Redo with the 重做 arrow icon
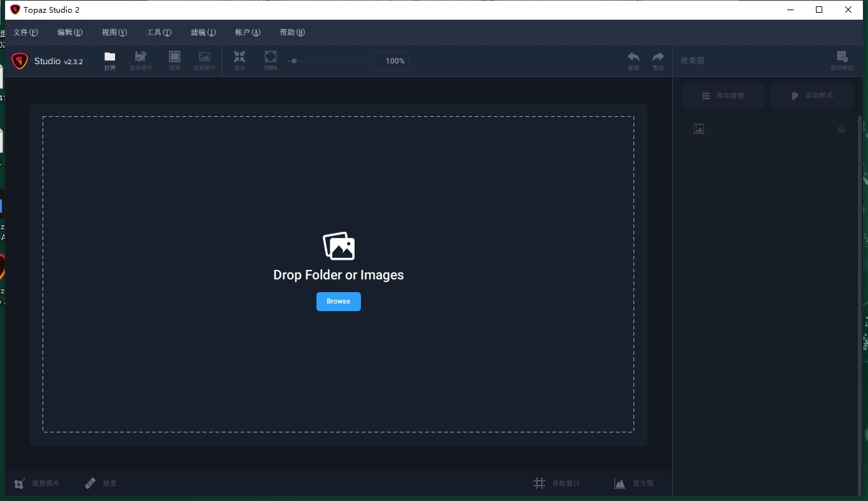The height and width of the screenshot is (501, 868). 658,61
